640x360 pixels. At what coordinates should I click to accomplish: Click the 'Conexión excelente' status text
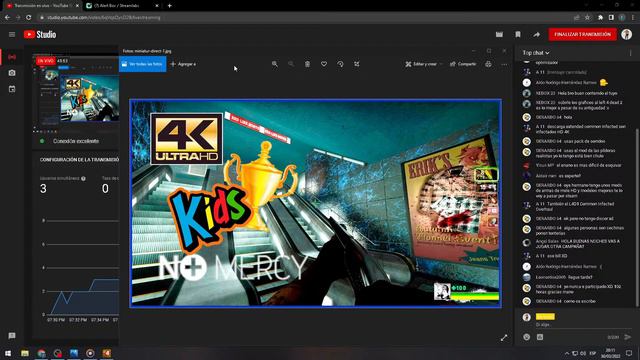click(76, 141)
